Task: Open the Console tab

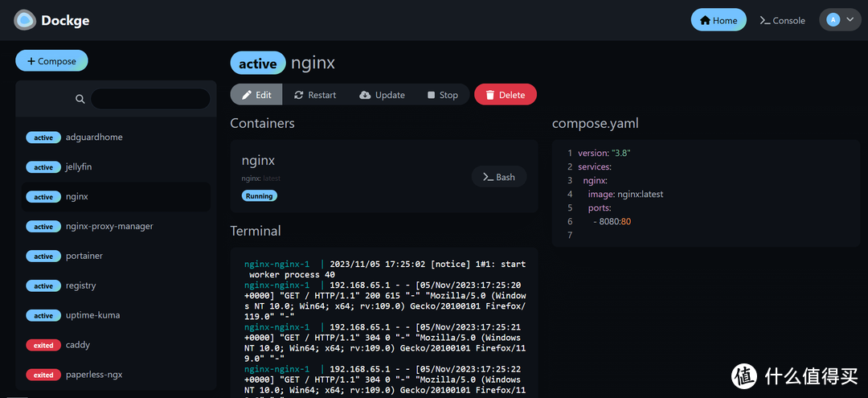Action: tap(782, 20)
